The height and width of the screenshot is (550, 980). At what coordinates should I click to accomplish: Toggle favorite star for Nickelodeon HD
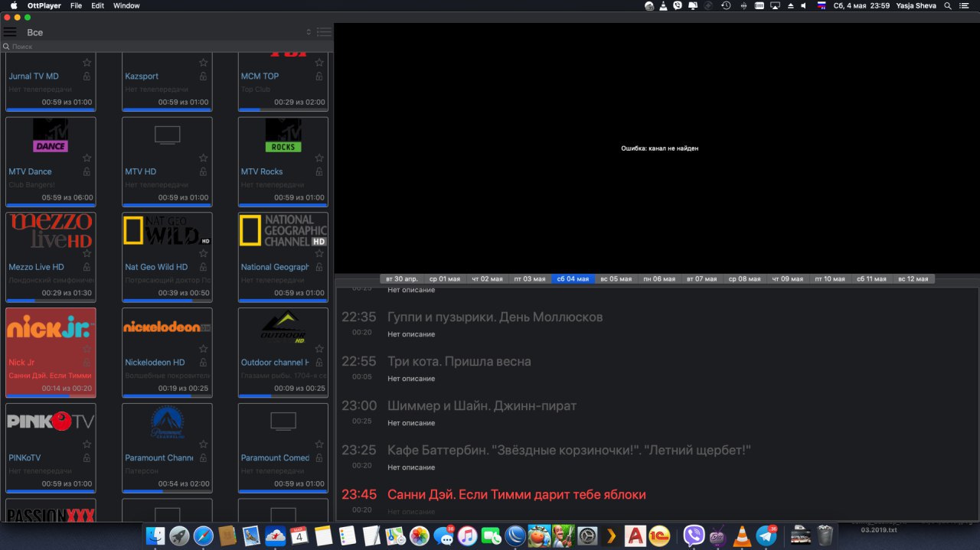[204, 349]
